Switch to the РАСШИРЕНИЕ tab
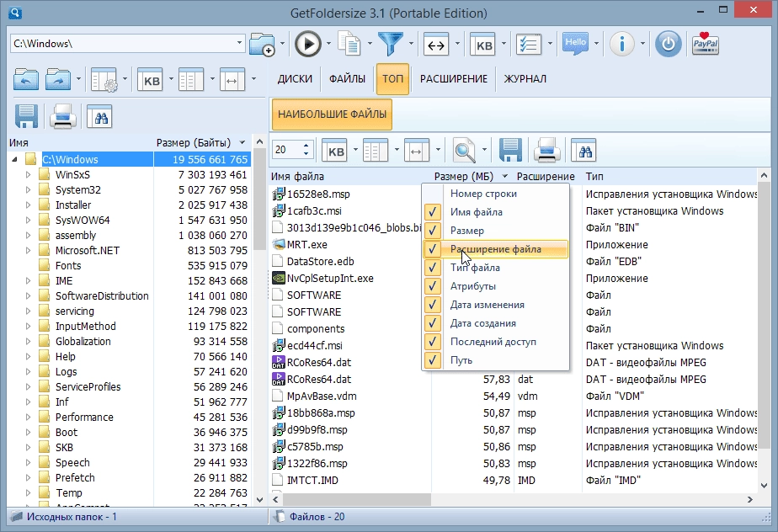 pos(454,79)
